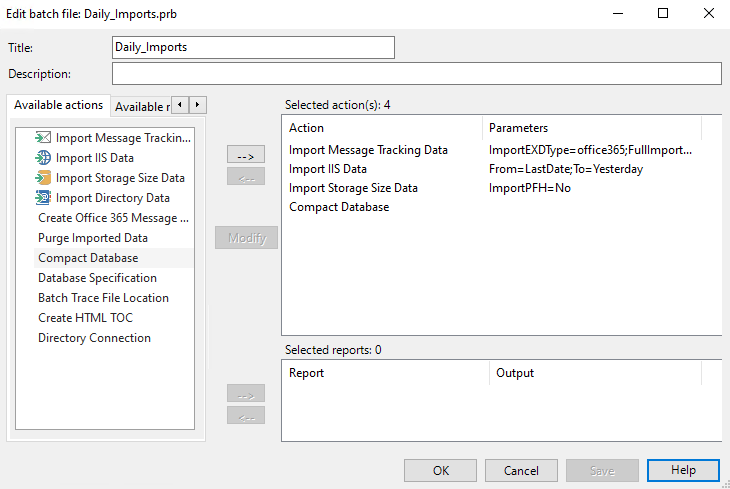Open the partially hidden Available reports tab

tap(142, 107)
